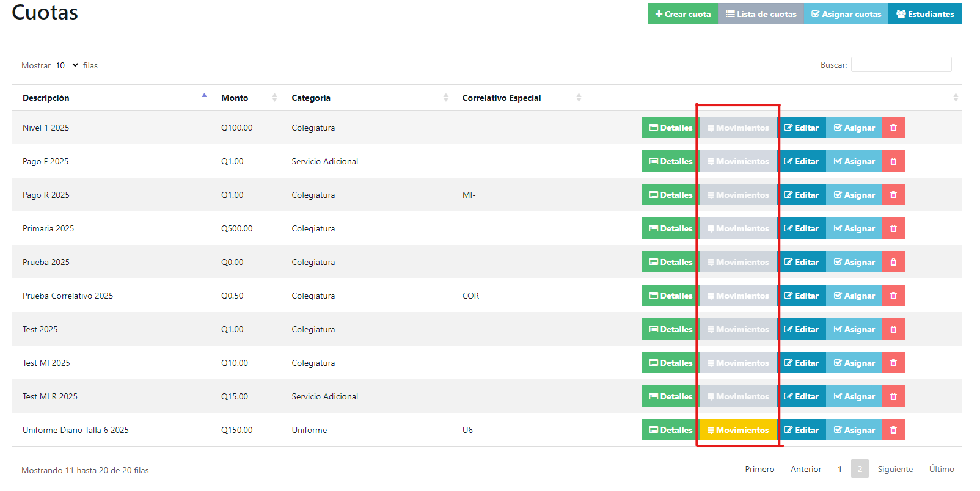
Task: Click the text 'Prueba Correlativo 2025'
Action: point(68,296)
